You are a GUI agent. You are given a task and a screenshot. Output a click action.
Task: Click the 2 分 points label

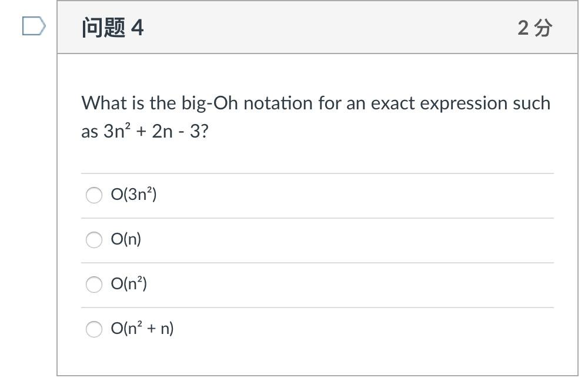[534, 28]
